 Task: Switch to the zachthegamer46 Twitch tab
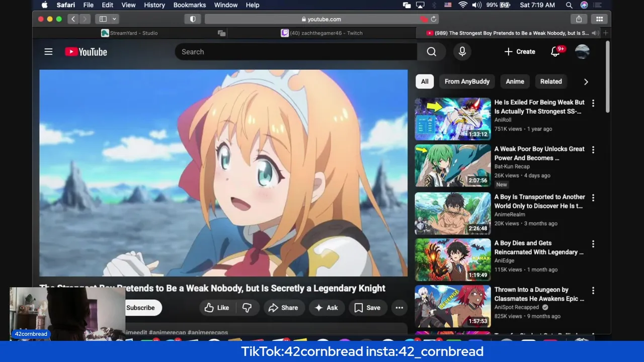pos(322,33)
